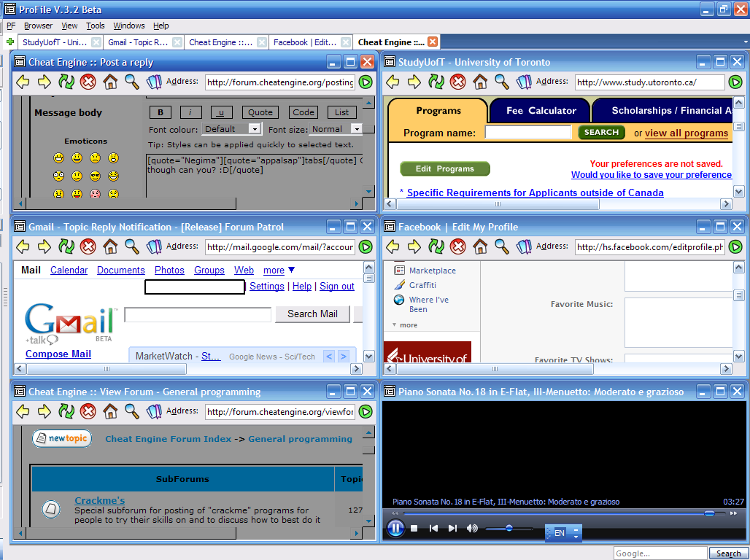The image size is (750, 560).
Task: Toggle italic i formatting button
Action: [x=190, y=112]
